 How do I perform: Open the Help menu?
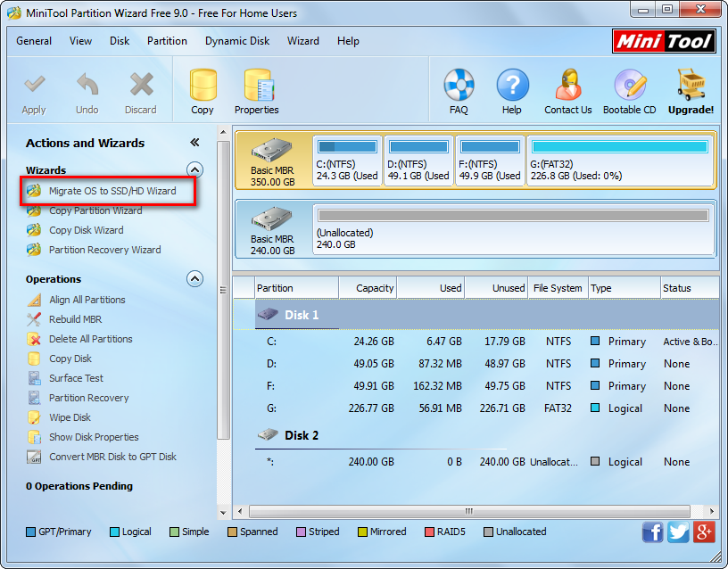(x=348, y=41)
